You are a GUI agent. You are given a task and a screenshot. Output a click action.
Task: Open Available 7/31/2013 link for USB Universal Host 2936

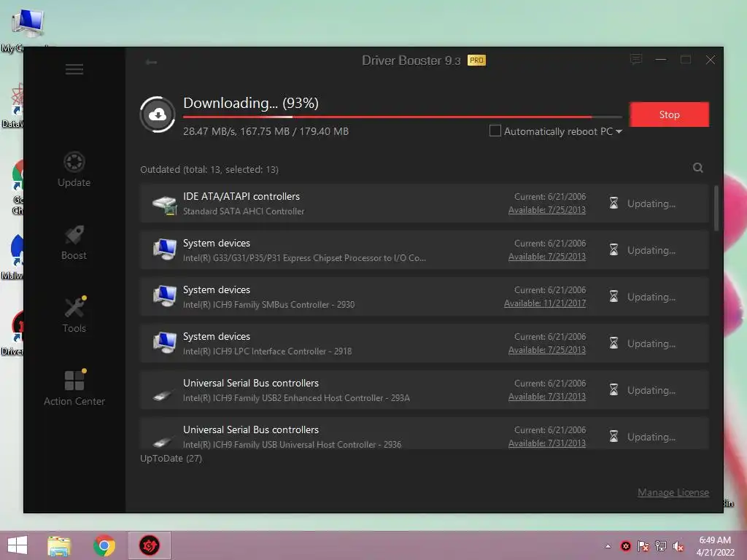[x=547, y=443]
